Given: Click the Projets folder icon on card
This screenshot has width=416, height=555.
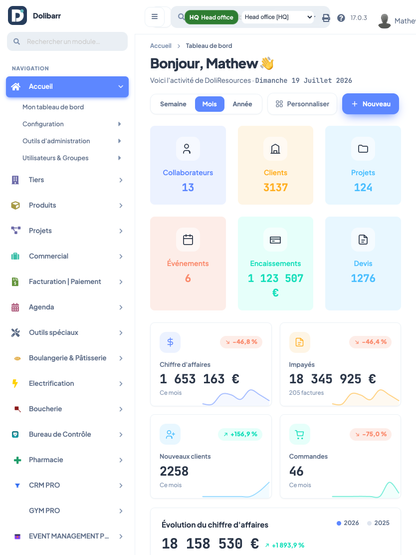Looking at the screenshot, I should coord(363,149).
